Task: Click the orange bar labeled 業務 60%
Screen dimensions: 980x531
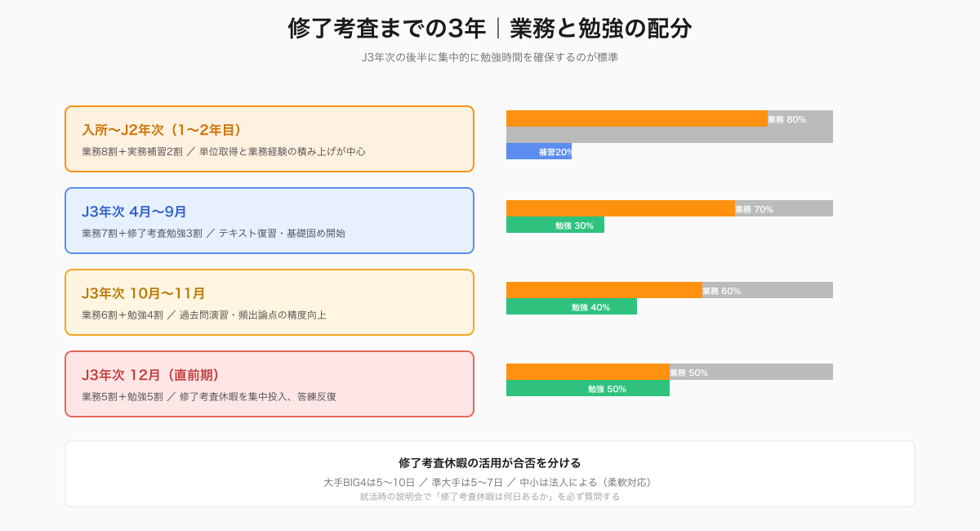Action: tap(604, 290)
